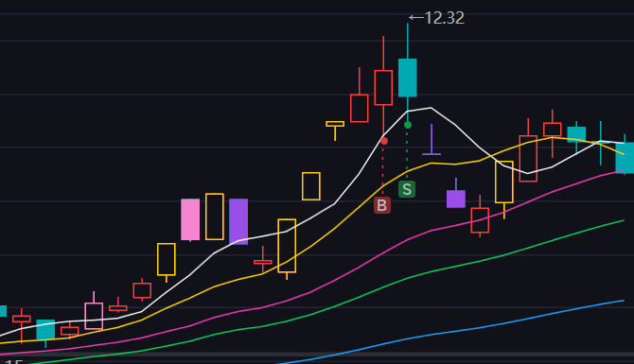Click the red B buy marker
Viewport: 634px width, 364px height.
point(382,205)
